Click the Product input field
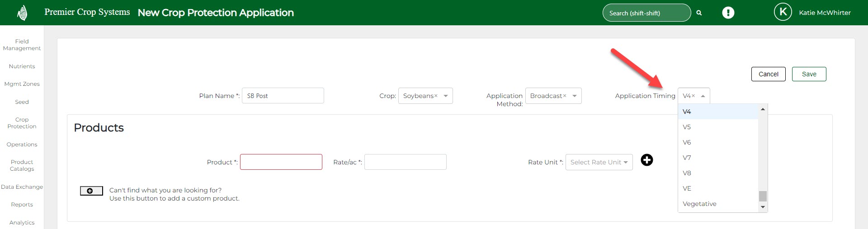Screen dimensions: 868x229 click(x=281, y=162)
